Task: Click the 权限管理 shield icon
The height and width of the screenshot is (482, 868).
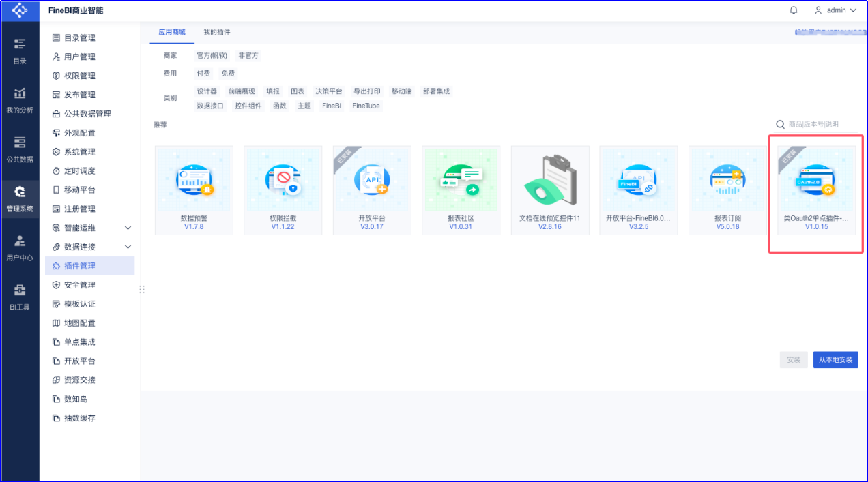Action: point(57,76)
